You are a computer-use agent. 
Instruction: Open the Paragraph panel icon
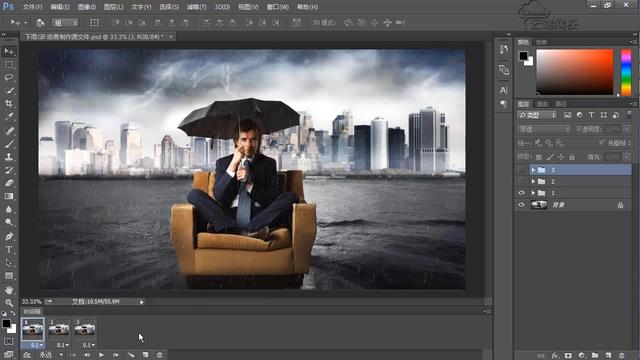[504, 104]
